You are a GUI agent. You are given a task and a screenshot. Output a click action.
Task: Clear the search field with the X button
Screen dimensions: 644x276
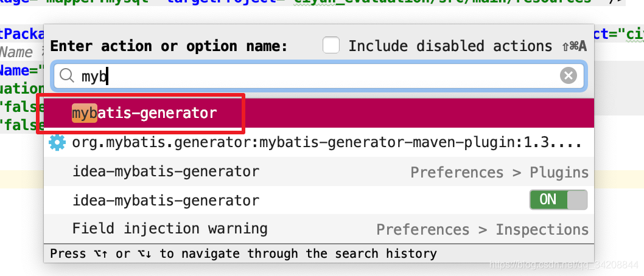[569, 76]
